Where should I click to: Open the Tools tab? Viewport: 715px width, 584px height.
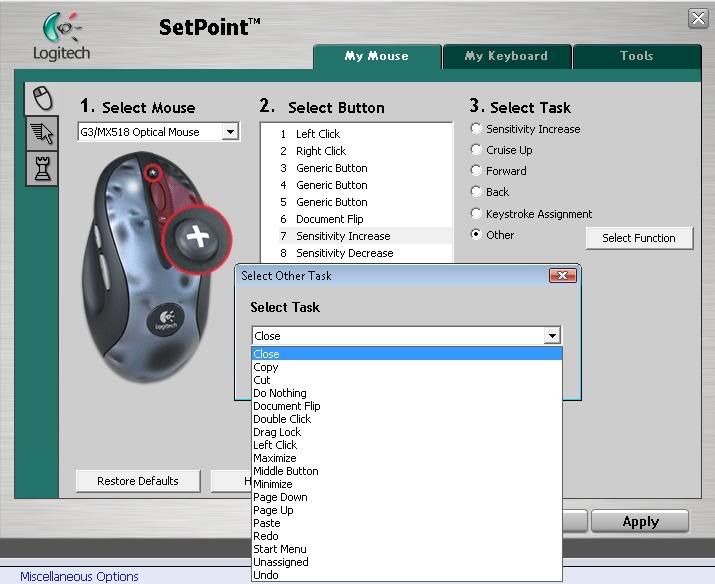[637, 56]
